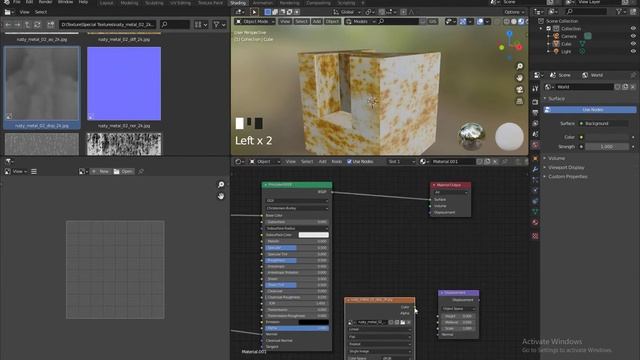Open Options menu in viewport header

click(513, 12)
